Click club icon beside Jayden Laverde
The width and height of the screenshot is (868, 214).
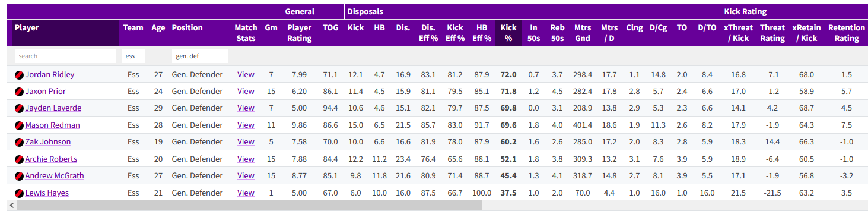tap(19, 108)
